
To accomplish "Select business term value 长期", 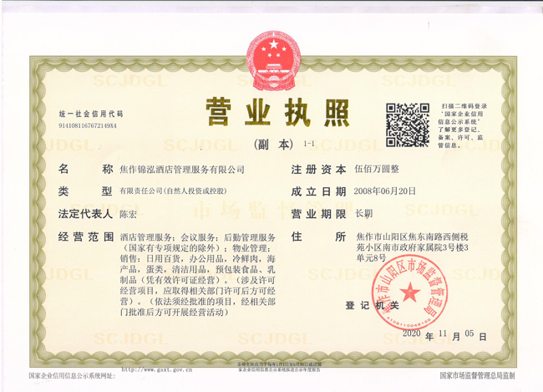I will coord(364,215).
